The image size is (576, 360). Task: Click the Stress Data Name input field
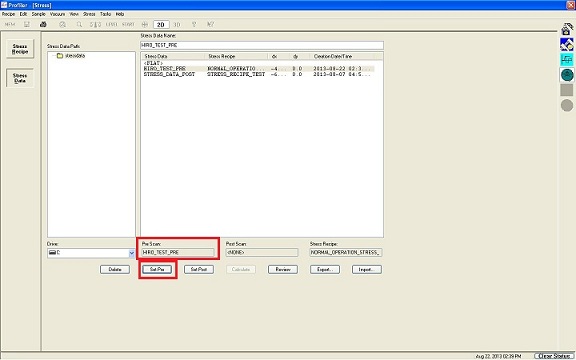pos(262,45)
